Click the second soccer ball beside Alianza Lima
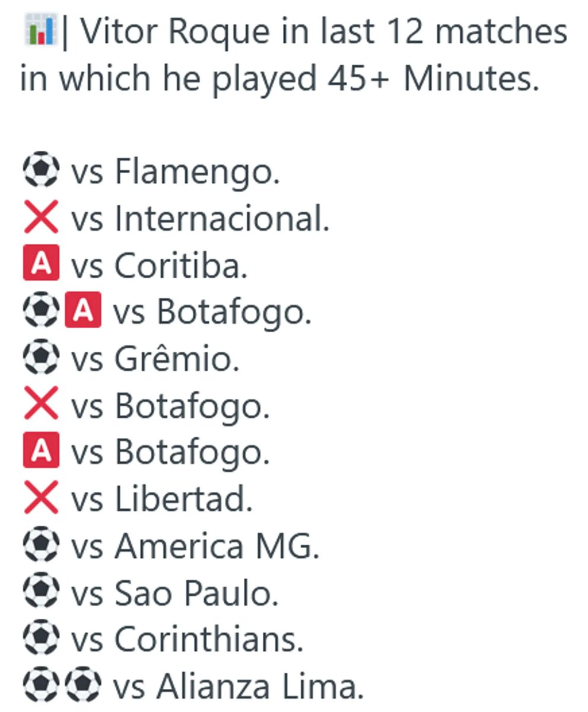The width and height of the screenshot is (588, 712). 83,686
